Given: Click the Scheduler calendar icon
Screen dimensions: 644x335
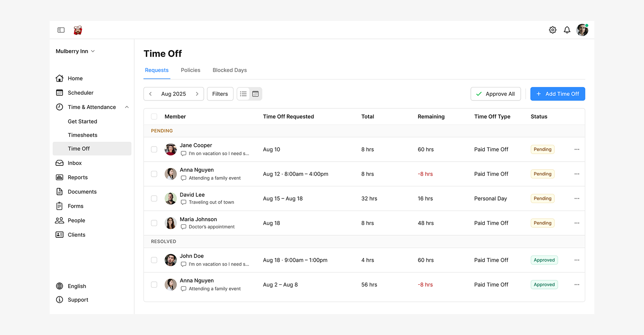Looking at the screenshot, I should click(60, 93).
